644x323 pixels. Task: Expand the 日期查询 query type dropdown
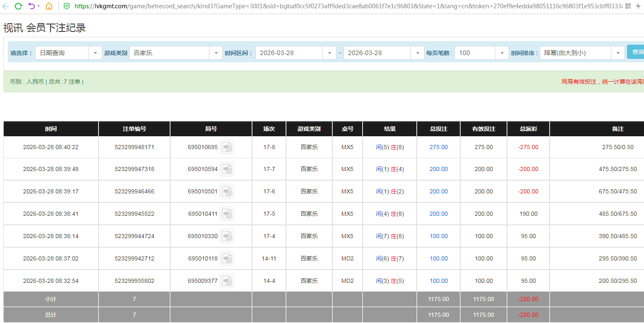[x=95, y=53]
